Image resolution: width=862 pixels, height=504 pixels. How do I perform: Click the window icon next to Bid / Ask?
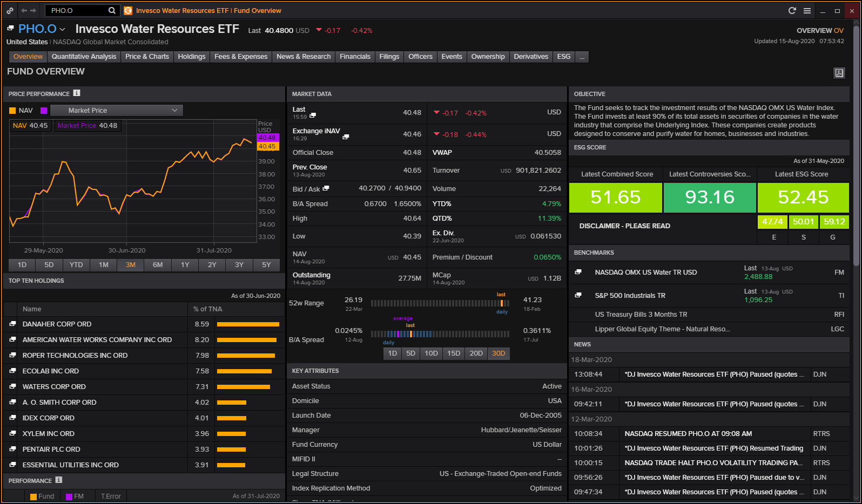pyautogui.click(x=326, y=188)
